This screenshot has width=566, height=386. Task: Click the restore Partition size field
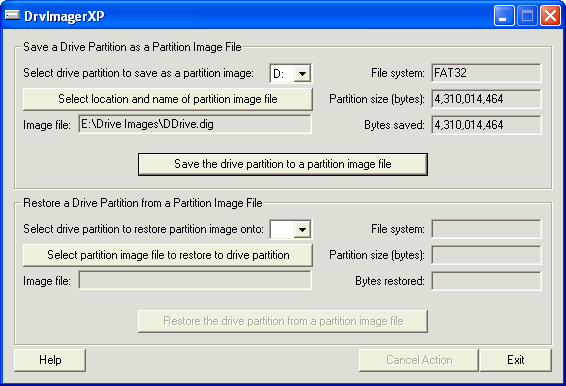pyautogui.click(x=486, y=255)
